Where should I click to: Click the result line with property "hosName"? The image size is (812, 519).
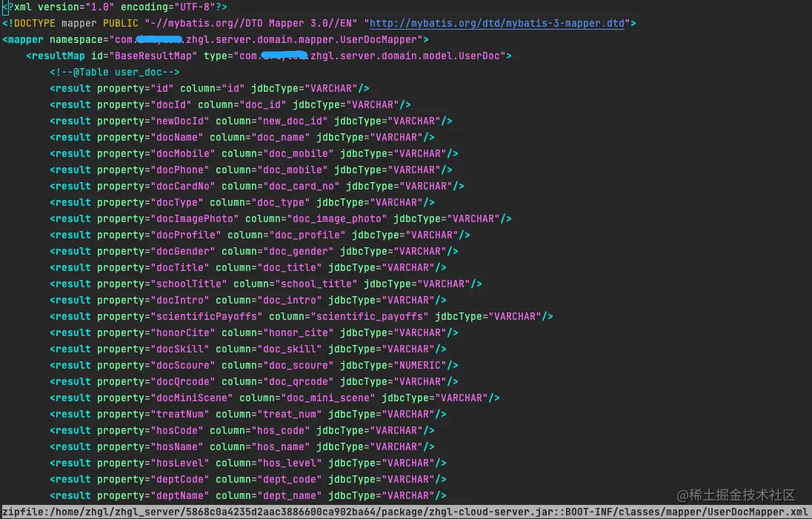[x=242, y=447]
